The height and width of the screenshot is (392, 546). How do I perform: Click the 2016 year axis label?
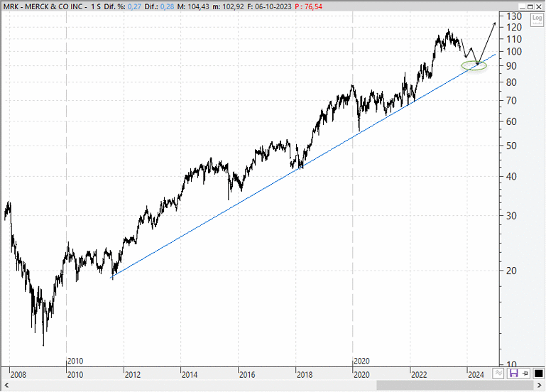247,375
